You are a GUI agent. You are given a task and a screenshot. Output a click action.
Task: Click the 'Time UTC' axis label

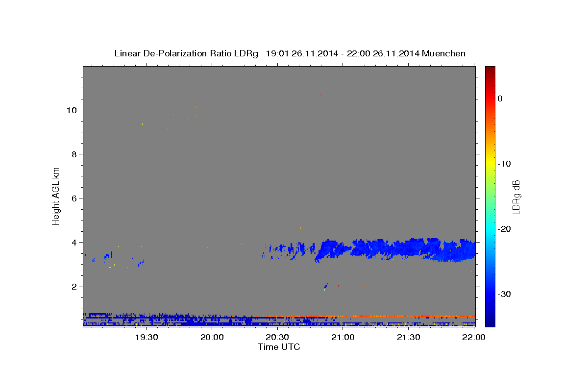tap(279, 347)
